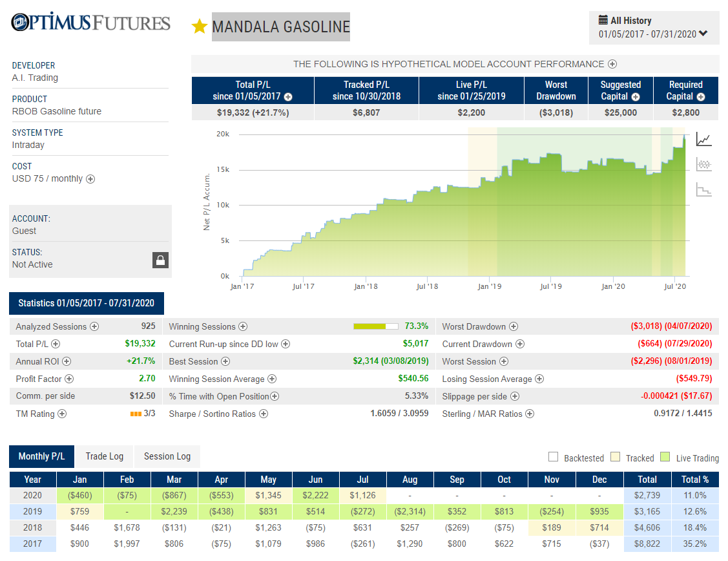Screen dimensions: 728x561
Task: Click the Winning Sessions percentage progress bar
Action: tap(375, 326)
